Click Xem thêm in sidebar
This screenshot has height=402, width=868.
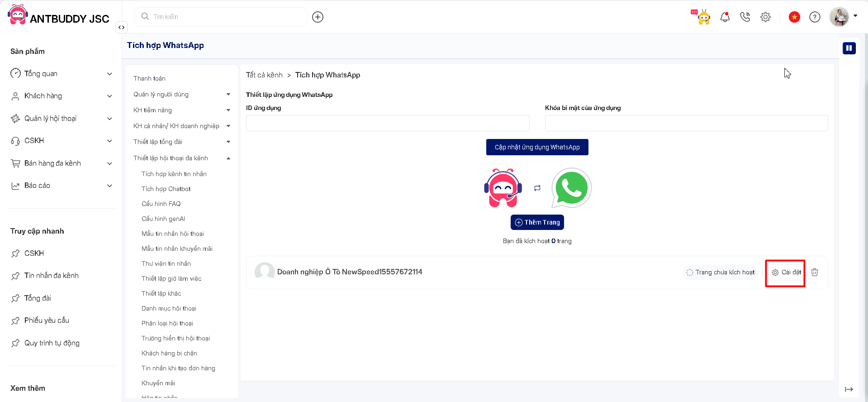click(x=28, y=388)
